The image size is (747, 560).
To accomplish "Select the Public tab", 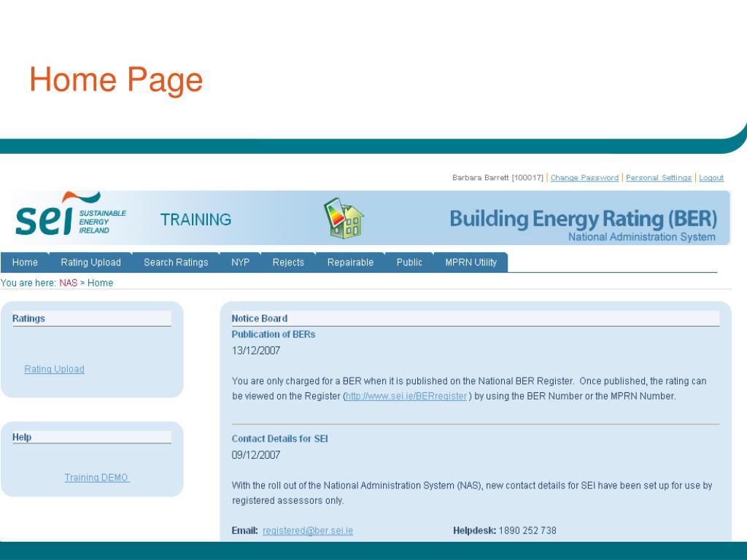I will point(409,262).
